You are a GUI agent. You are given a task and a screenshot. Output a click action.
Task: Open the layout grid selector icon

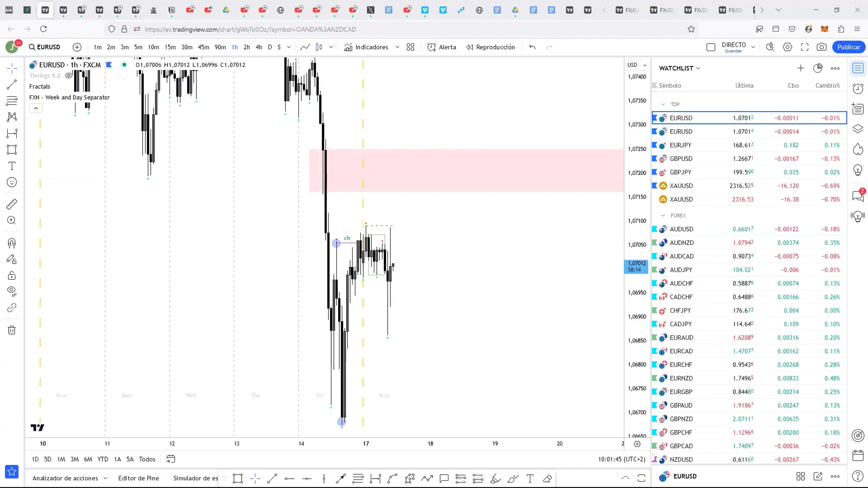(x=410, y=47)
